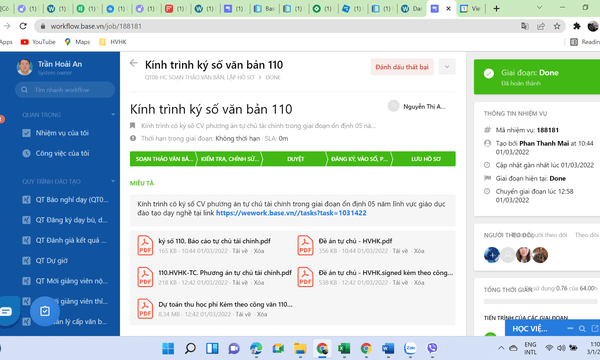The height and width of the screenshot is (360, 600).
Task: Open the wework.base.vn task link
Action: coord(291,213)
